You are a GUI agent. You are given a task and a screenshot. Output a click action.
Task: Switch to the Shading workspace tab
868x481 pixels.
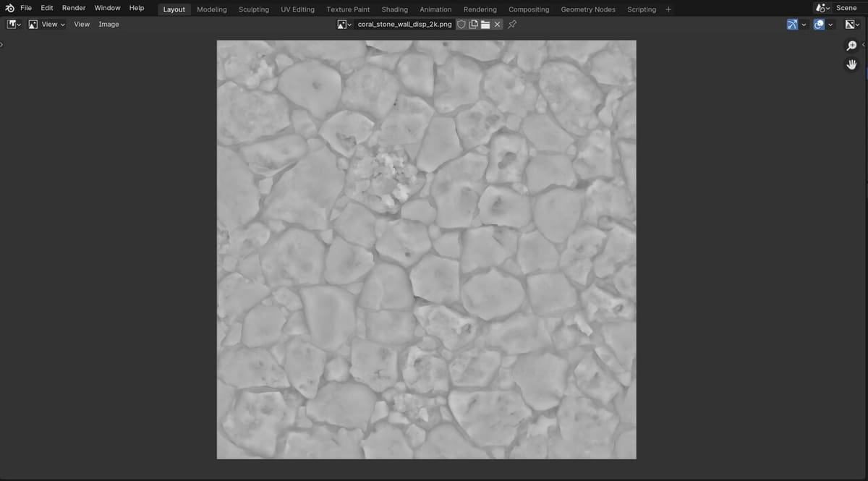point(395,9)
